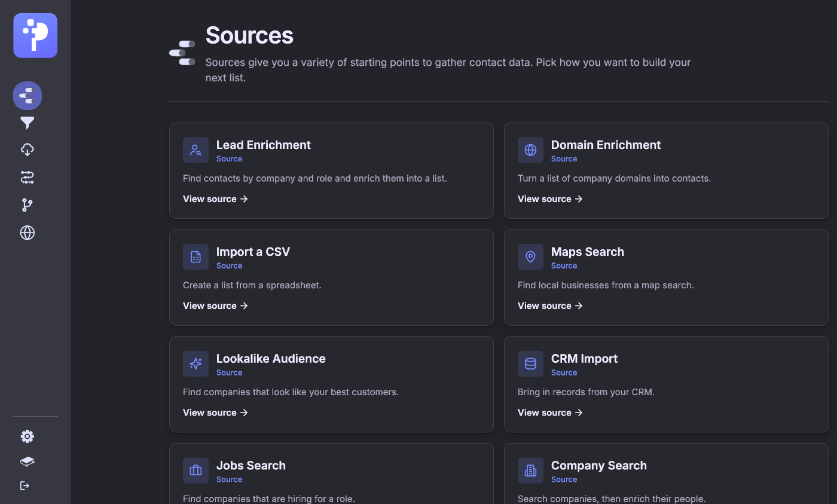Click the CRM Import database icon

click(530, 364)
